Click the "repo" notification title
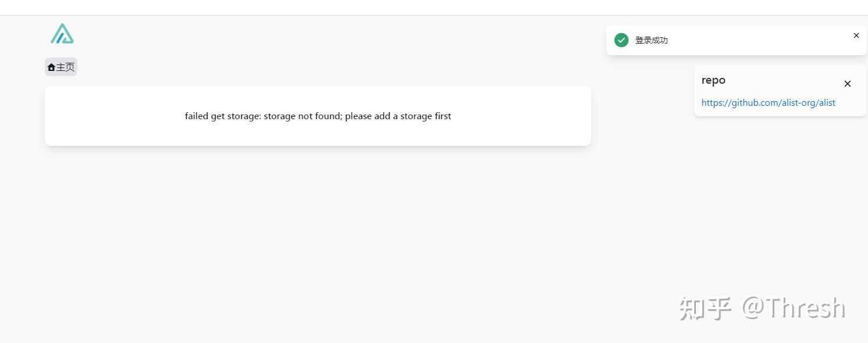Image resolution: width=868 pixels, height=343 pixels. (x=713, y=80)
